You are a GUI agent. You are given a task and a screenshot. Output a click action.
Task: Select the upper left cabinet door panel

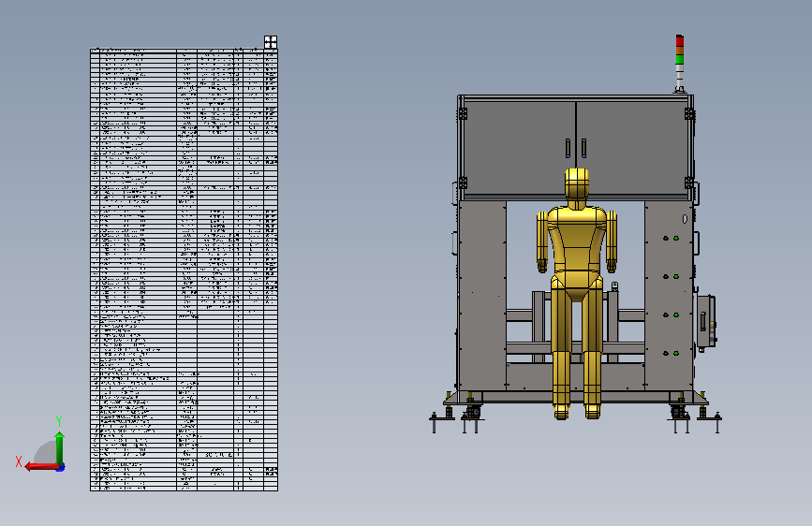(520, 148)
